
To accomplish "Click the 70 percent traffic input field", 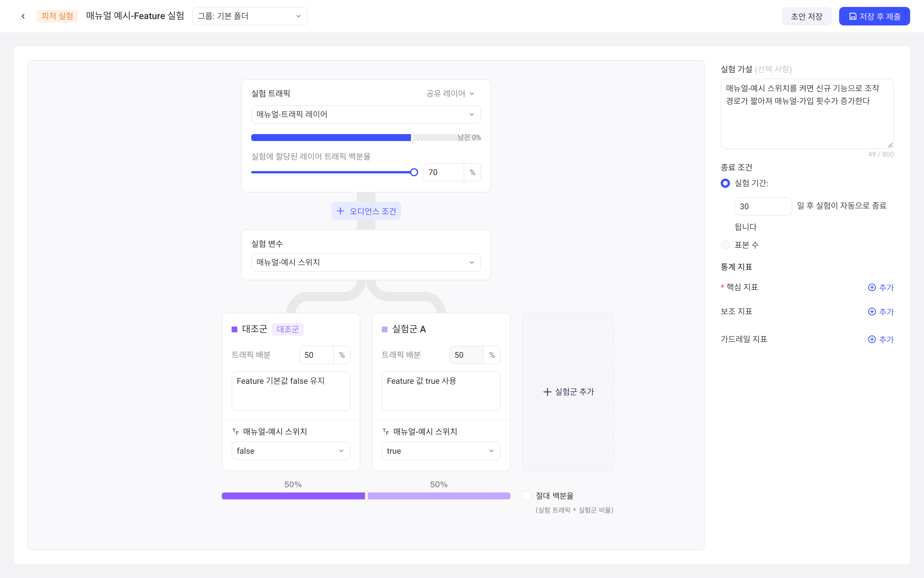I will [443, 172].
